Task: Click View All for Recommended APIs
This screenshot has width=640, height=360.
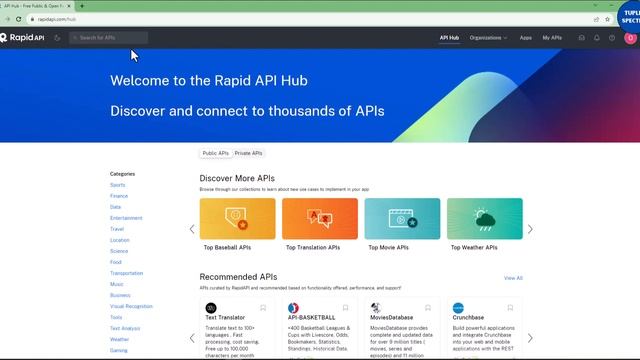Action: pyautogui.click(x=513, y=278)
